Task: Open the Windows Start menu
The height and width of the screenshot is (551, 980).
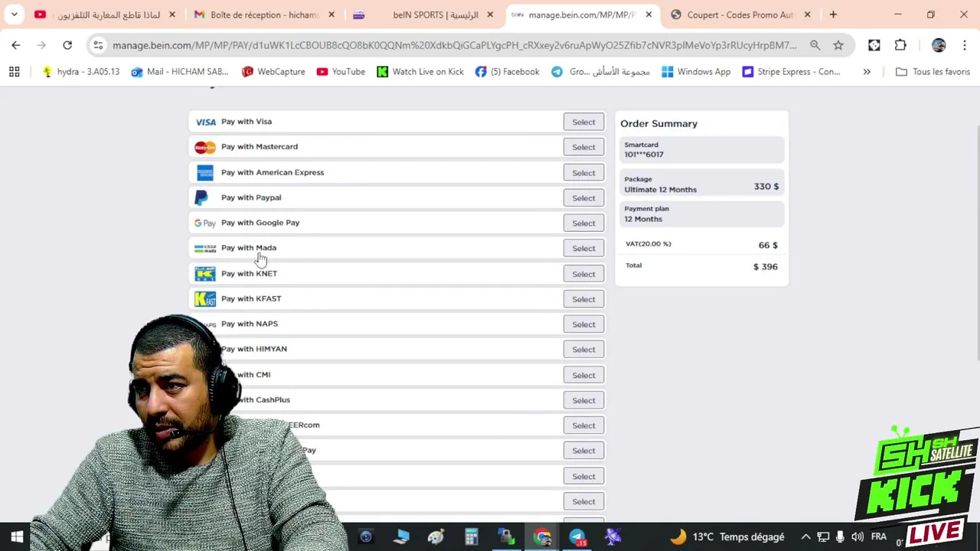Action: pyautogui.click(x=16, y=537)
